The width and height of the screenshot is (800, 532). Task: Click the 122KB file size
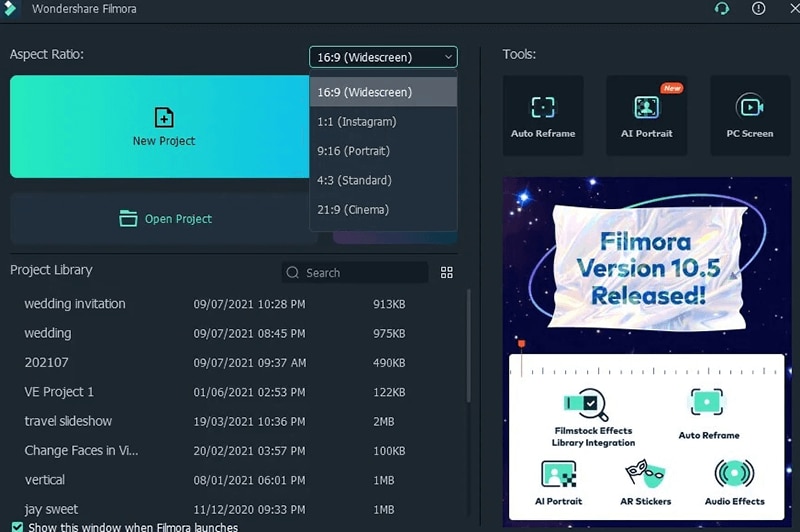tap(389, 392)
